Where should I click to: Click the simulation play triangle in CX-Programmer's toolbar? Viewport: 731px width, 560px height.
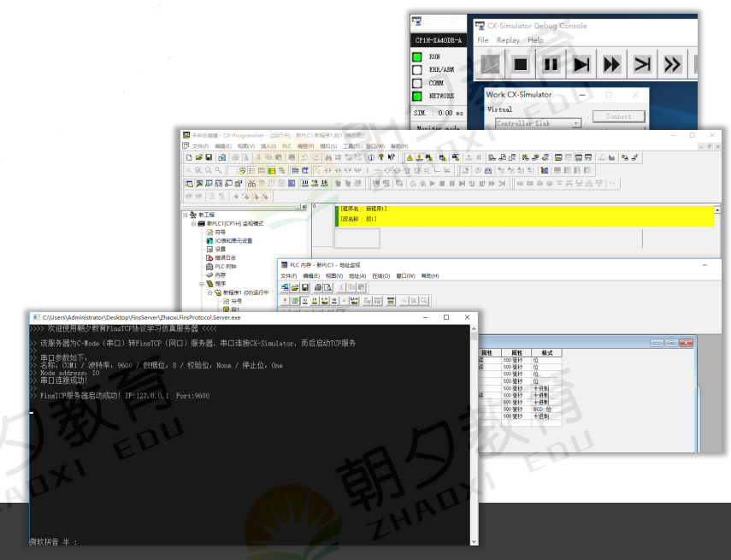click(x=432, y=183)
